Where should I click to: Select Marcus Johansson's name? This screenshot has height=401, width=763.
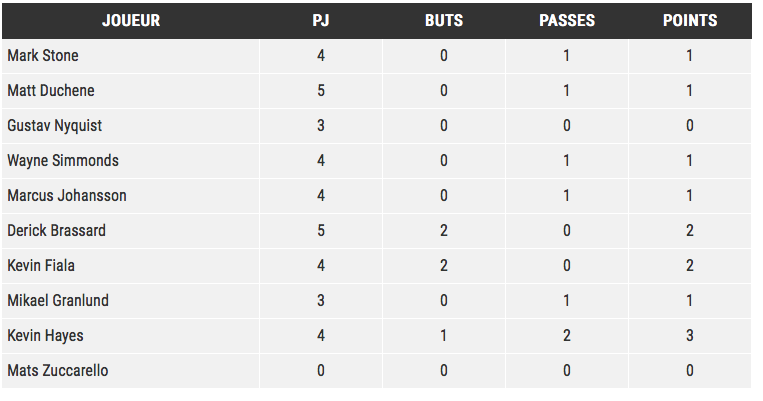point(67,196)
